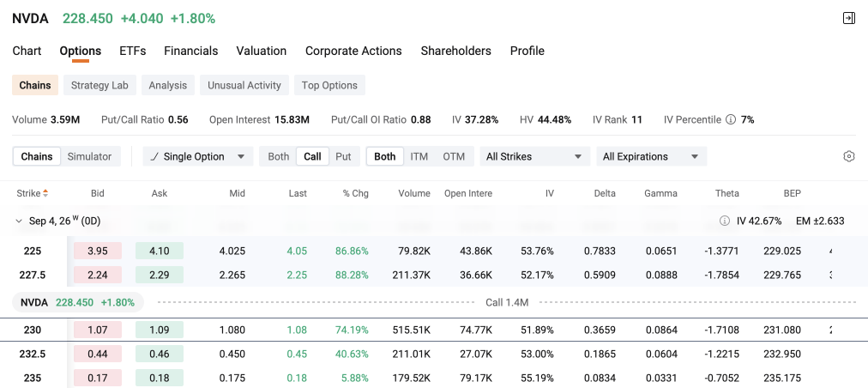Click the EM ±2.633 value
This screenshot has width=868, height=388.
[820, 221]
